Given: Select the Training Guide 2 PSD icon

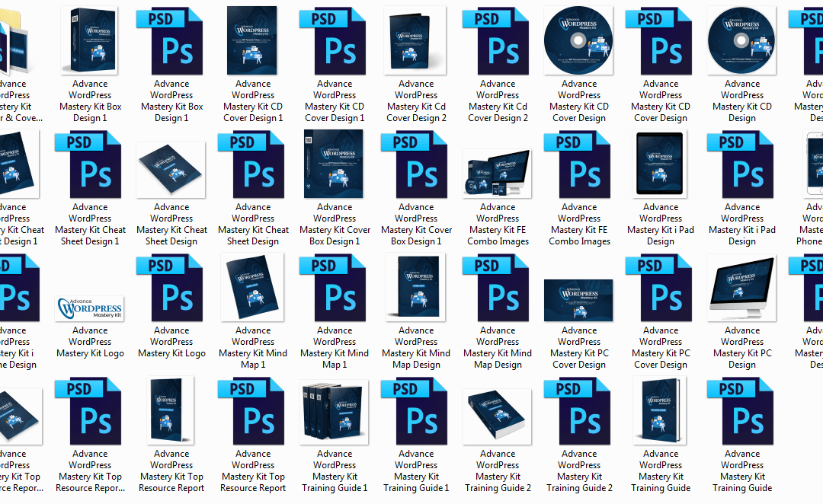Looking at the screenshot, I should [578, 410].
